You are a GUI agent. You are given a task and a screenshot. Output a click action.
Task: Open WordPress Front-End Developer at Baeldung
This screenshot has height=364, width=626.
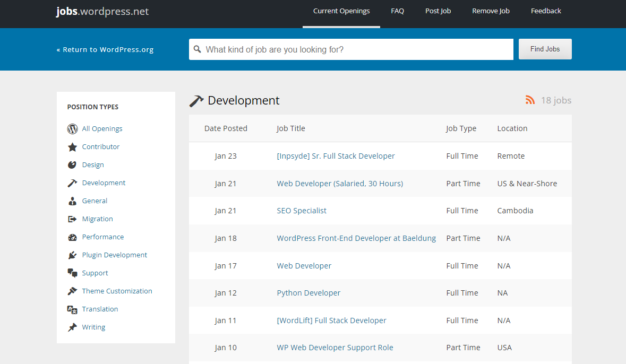[x=356, y=238]
